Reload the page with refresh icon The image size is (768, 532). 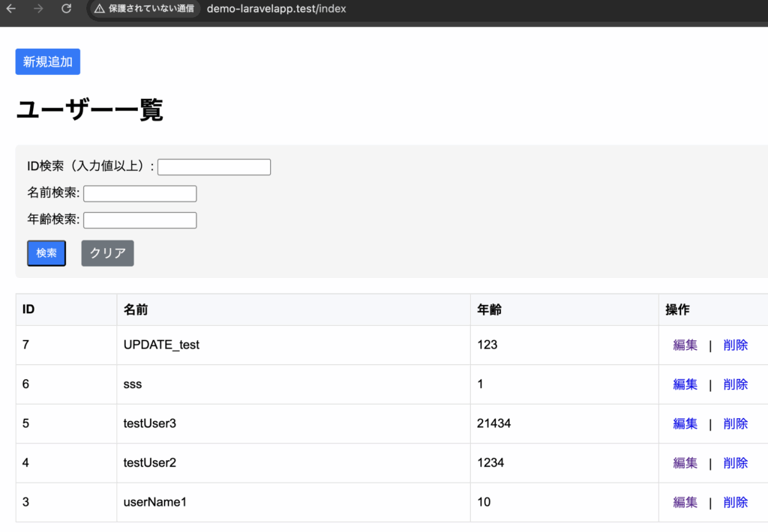pyautogui.click(x=66, y=9)
